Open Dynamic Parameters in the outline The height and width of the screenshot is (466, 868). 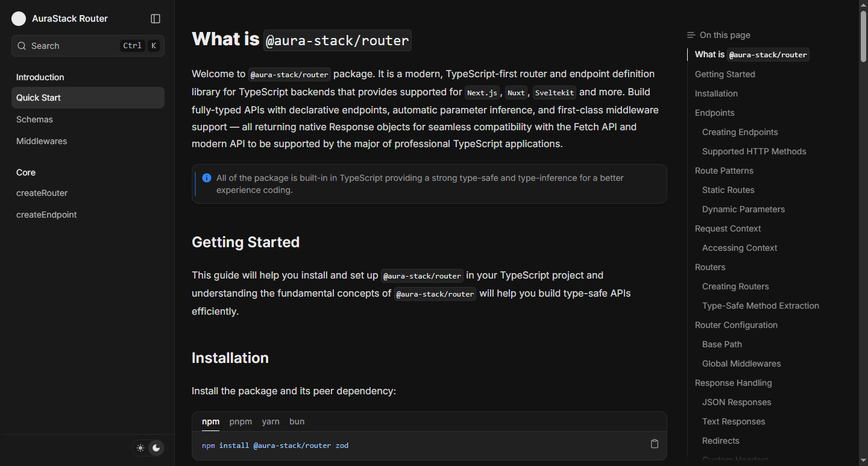coord(743,209)
